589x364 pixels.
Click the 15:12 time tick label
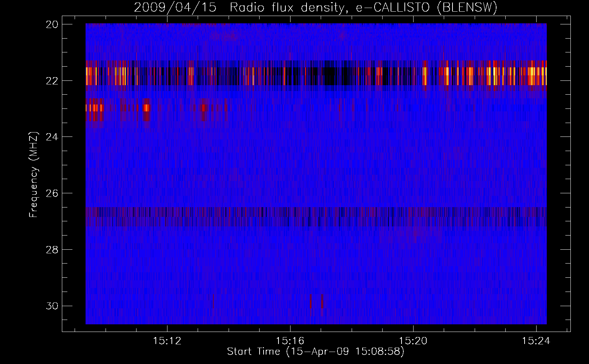pos(167,341)
